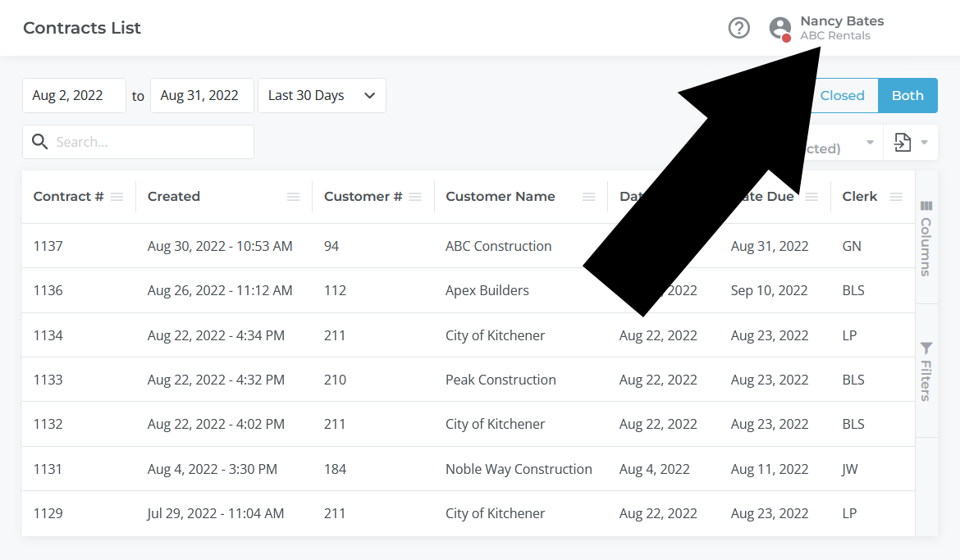Screen dimensions: 960x560
Task: Open the selected items dropdown arrow
Action: tap(870, 143)
